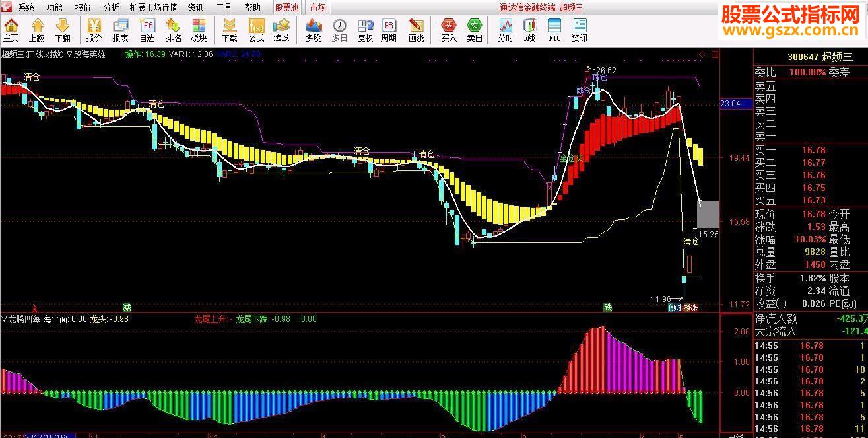The image size is (868, 438).
Task: Open the 板块 sectors toolbar icon
Action: click(199, 30)
